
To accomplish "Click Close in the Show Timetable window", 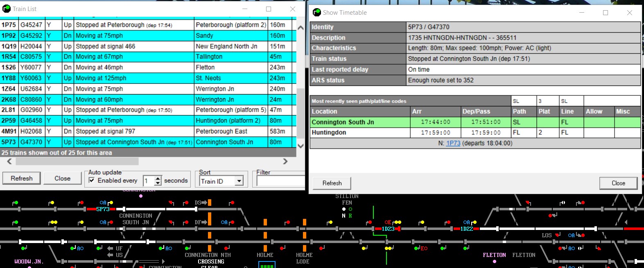I will [x=618, y=183].
